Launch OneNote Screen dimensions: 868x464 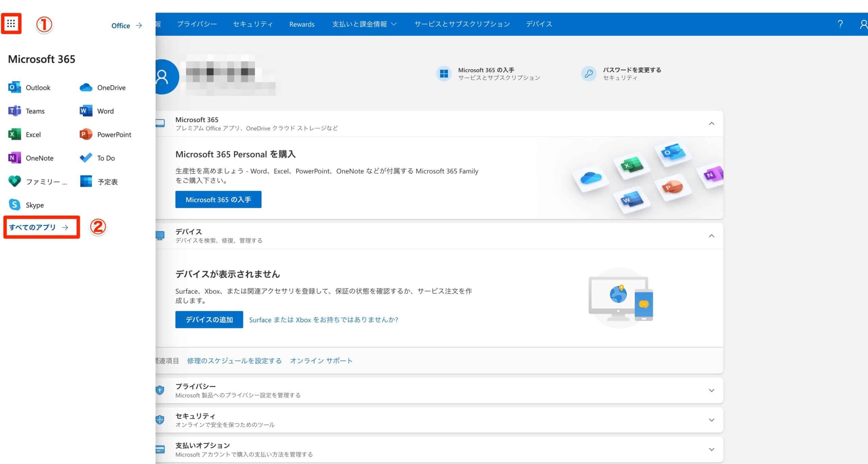[x=40, y=158]
